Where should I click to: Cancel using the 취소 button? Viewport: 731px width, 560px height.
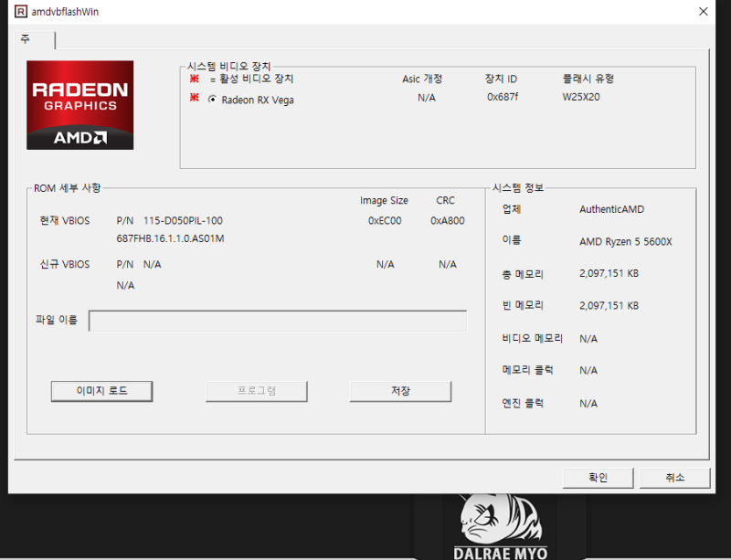[x=674, y=477]
